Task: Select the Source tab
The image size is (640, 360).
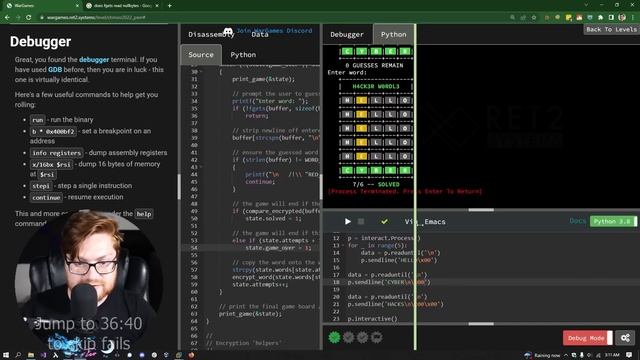Action: tap(201, 55)
